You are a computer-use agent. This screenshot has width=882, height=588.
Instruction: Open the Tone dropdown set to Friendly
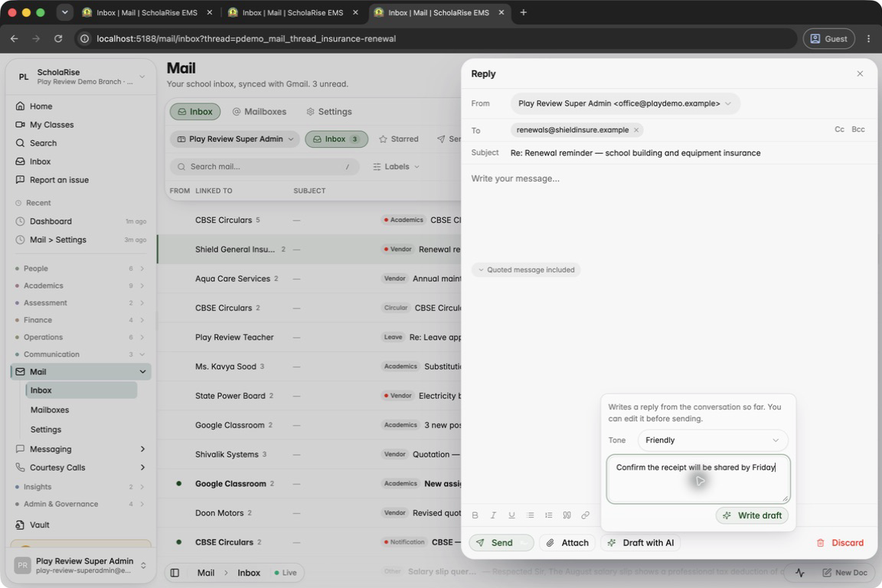(712, 440)
